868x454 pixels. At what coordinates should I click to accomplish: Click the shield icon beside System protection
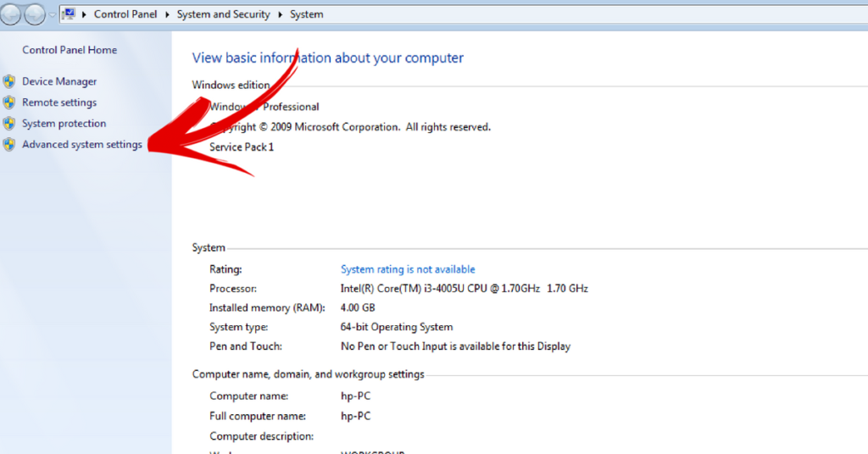tap(8, 124)
